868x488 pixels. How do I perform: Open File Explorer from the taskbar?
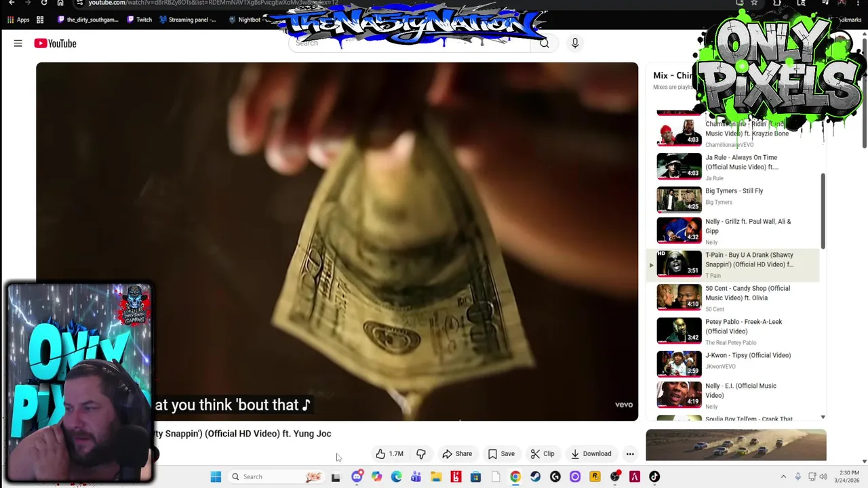[436, 476]
